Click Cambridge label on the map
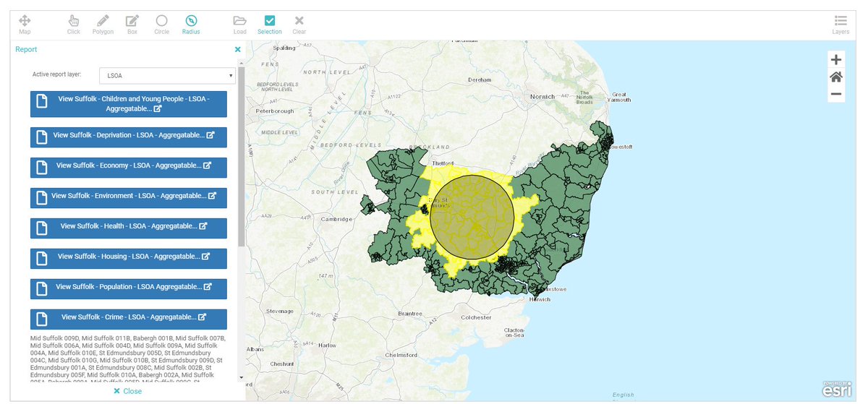The height and width of the screenshot is (404, 868). [336, 219]
